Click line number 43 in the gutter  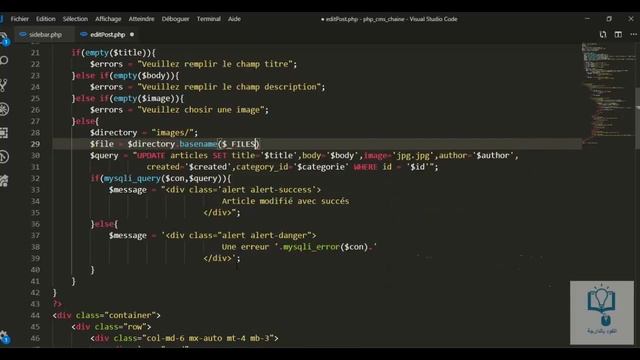(35, 304)
